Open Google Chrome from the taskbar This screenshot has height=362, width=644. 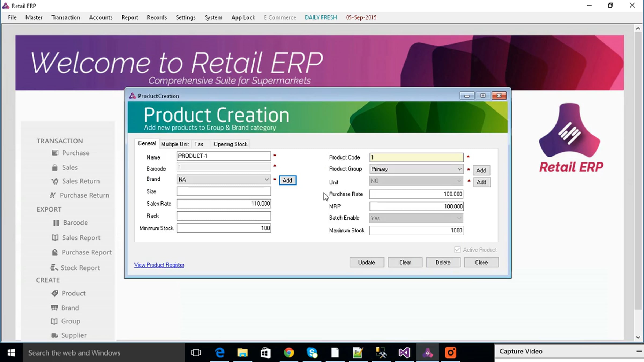click(x=289, y=353)
